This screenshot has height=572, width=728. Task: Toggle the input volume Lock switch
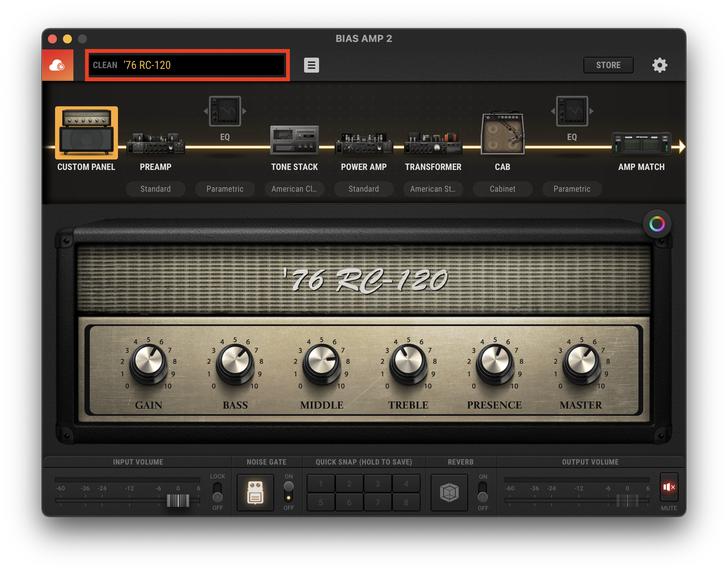pyautogui.click(x=217, y=492)
